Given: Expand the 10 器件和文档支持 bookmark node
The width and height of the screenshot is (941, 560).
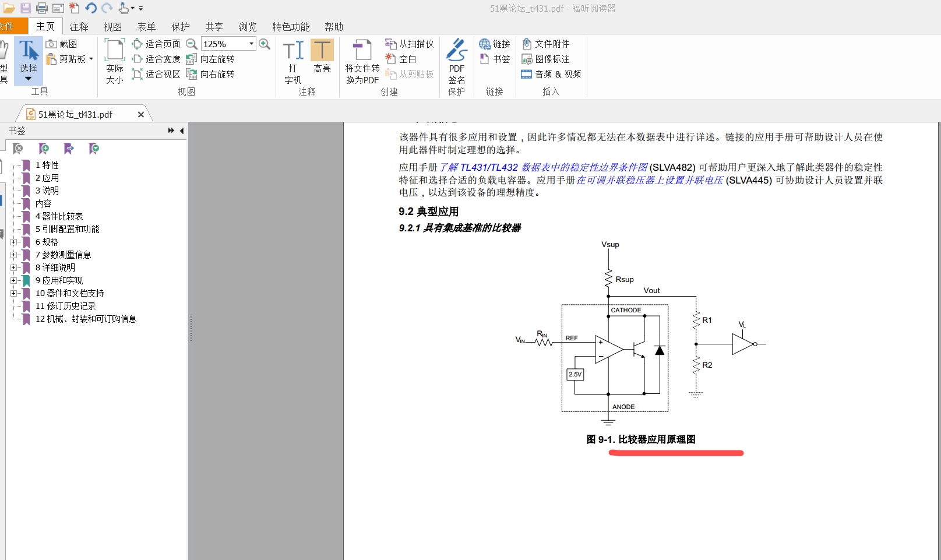Looking at the screenshot, I should point(13,293).
